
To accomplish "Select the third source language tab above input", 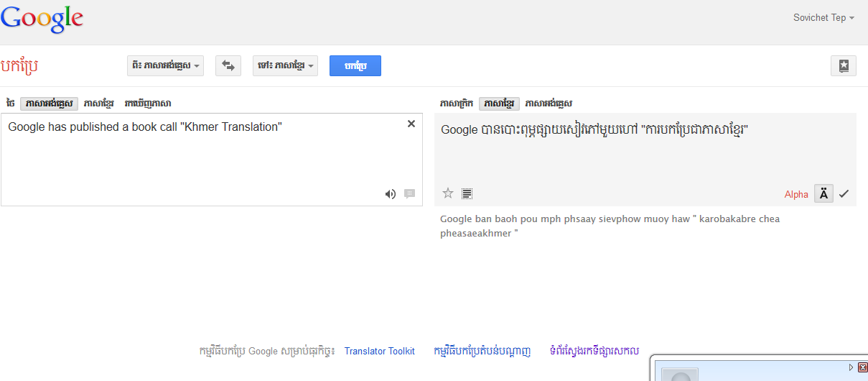I will [147, 104].
